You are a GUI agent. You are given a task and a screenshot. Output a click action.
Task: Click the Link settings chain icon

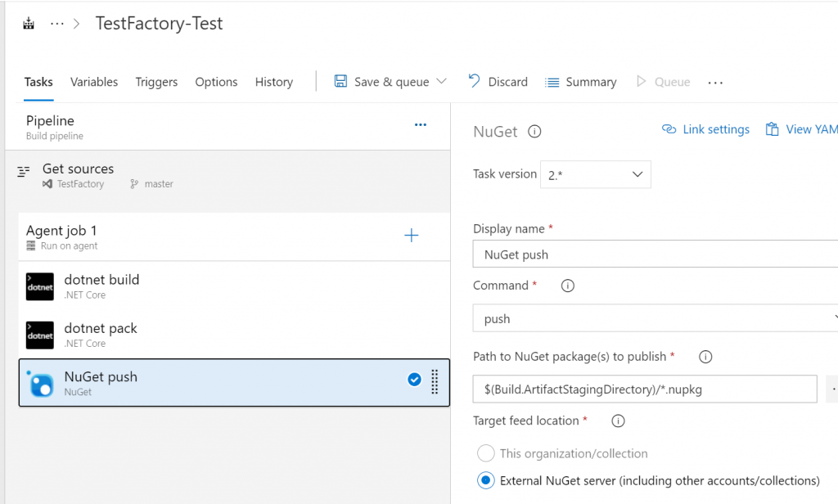(x=669, y=128)
